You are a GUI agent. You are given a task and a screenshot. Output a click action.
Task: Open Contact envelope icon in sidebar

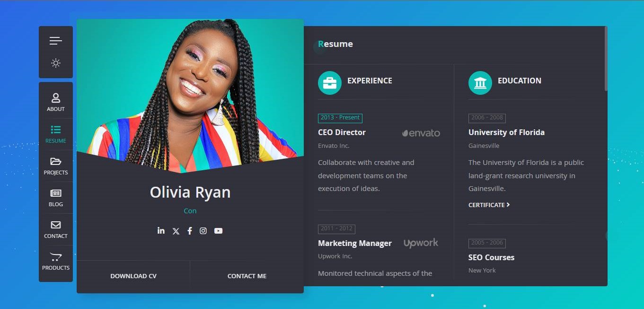[x=56, y=225]
